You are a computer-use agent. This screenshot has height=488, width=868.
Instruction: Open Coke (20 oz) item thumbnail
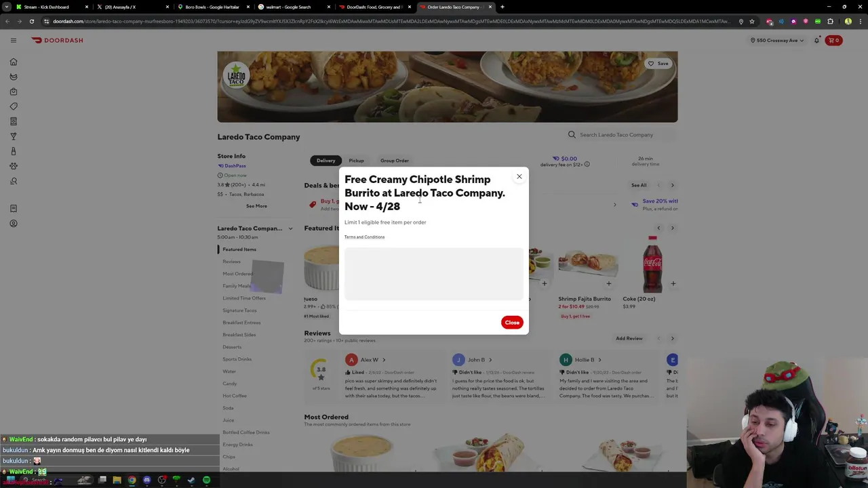[x=652, y=264]
